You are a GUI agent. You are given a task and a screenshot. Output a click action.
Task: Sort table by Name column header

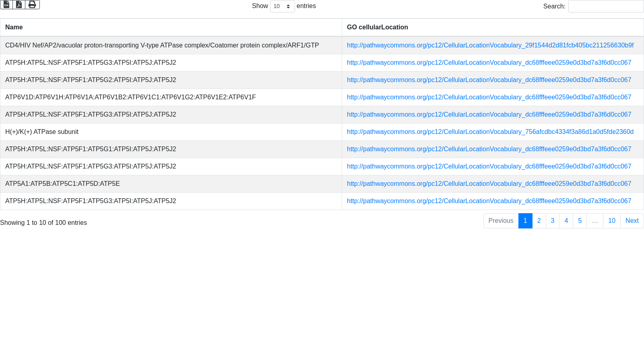(171, 27)
